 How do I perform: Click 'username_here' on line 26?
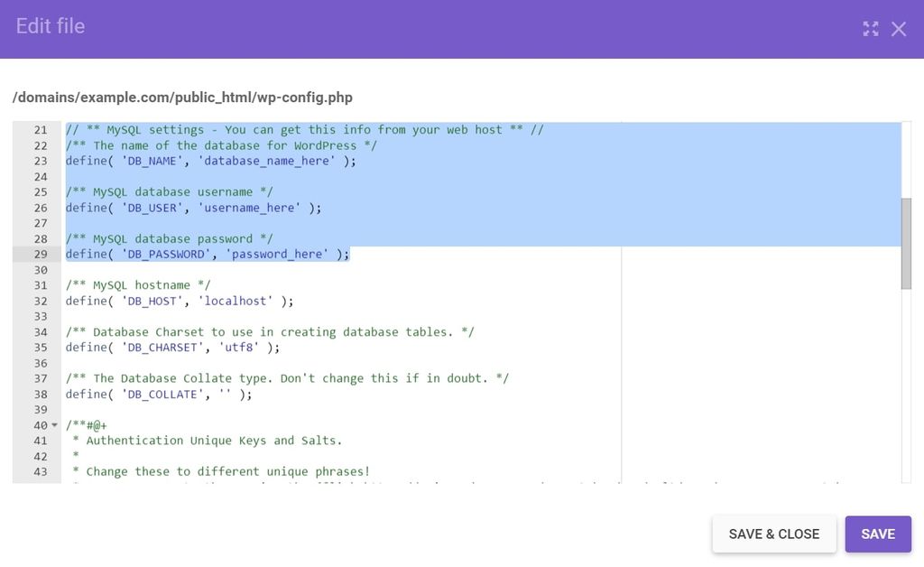pos(249,208)
